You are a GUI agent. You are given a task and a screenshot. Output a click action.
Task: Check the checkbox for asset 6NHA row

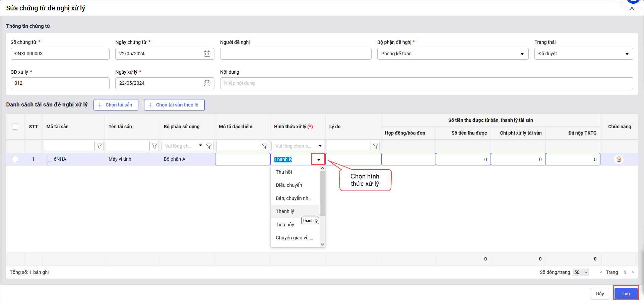(15, 159)
